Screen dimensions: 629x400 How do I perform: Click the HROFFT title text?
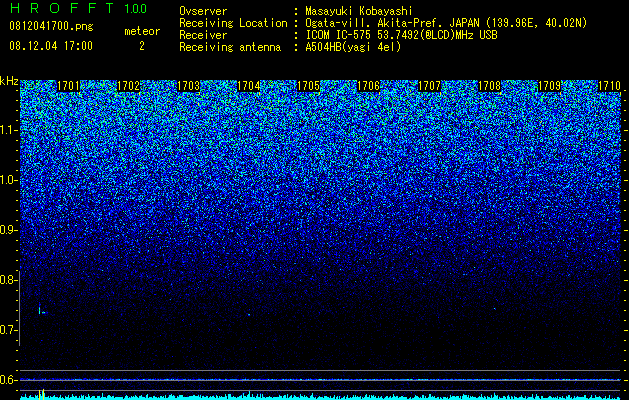point(62,8)
